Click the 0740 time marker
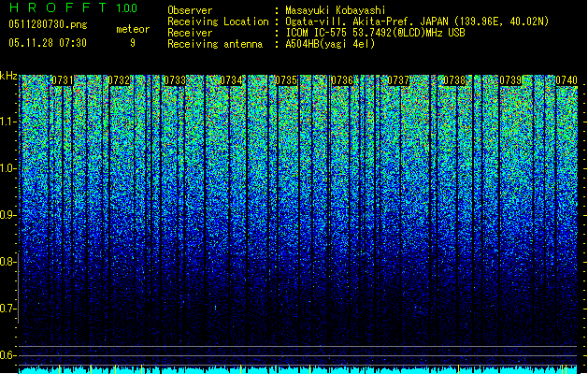This screenshot has height=374, width=588. (566, 80)
